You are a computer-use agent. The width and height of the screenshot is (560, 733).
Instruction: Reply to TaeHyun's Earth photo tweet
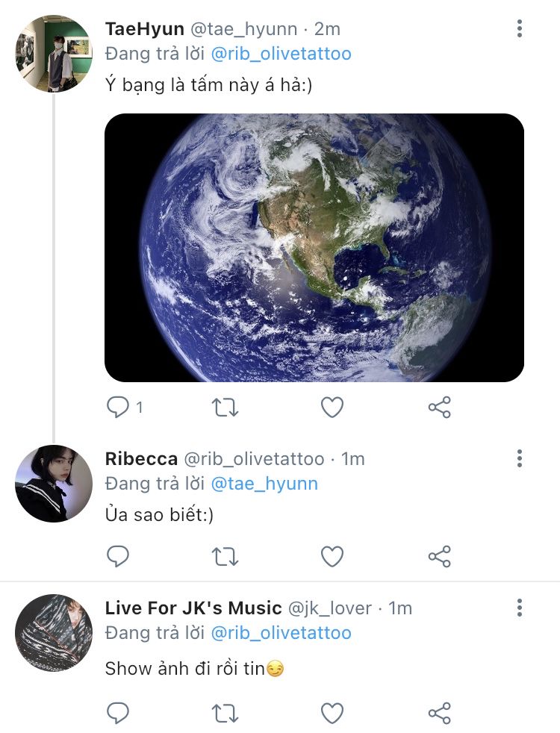click(x=118, y=407)
